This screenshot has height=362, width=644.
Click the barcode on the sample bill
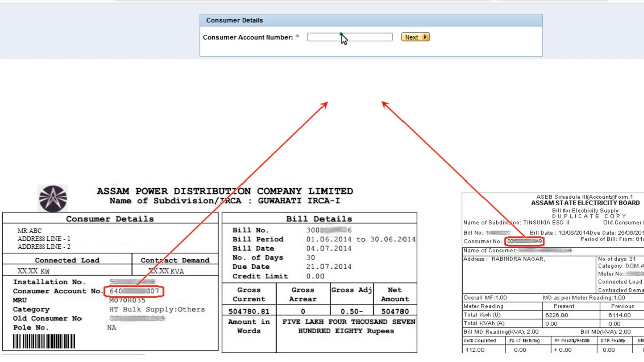click(x=44, y=342)
